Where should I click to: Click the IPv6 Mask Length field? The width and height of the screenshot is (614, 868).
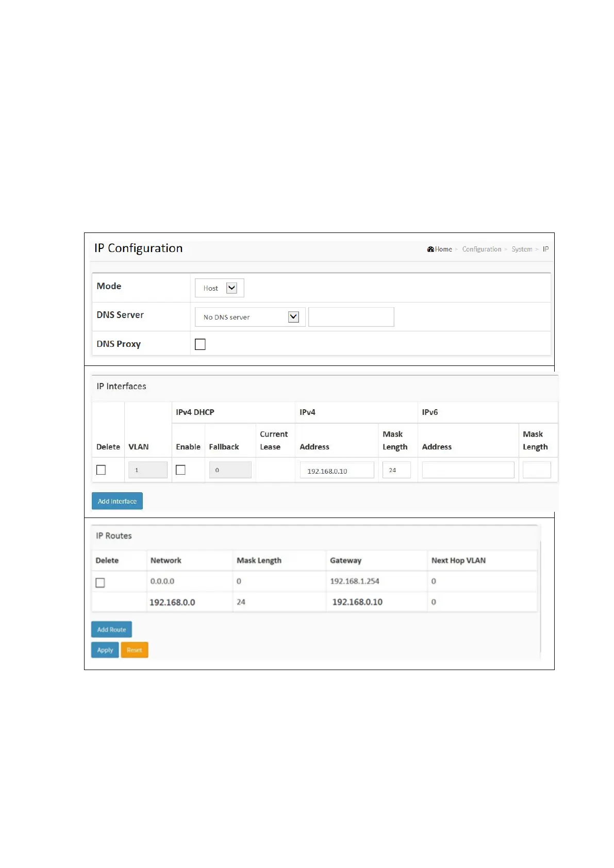point(537,470)
